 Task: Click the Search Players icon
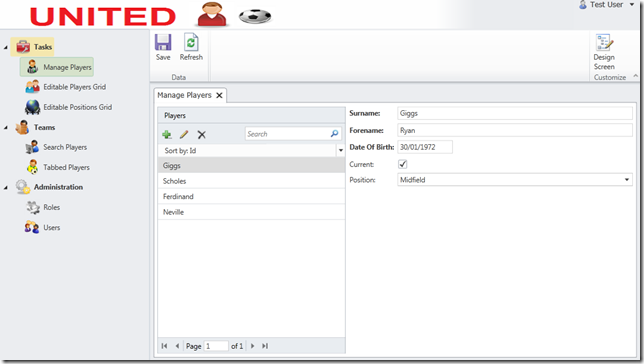[x=32, y=147]
